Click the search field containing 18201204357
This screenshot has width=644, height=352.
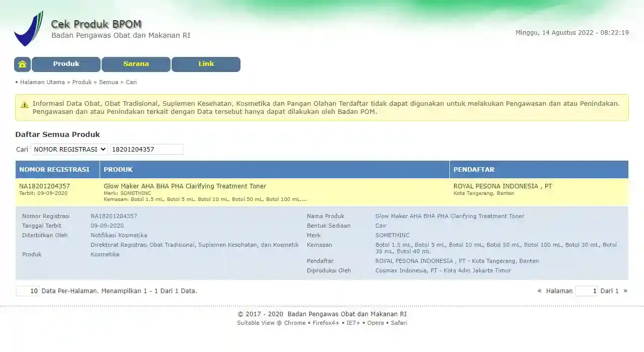point(146,149)
